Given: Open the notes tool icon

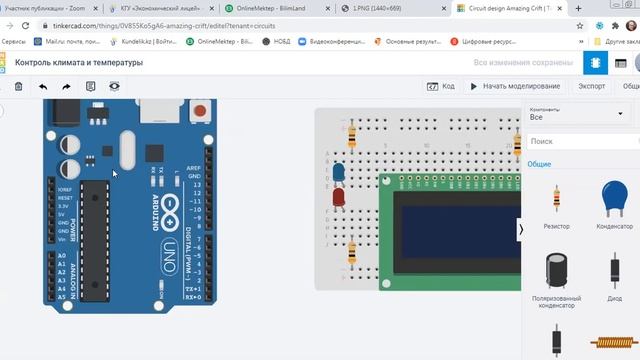Looking at the screenshot, I should coord(90,87).
